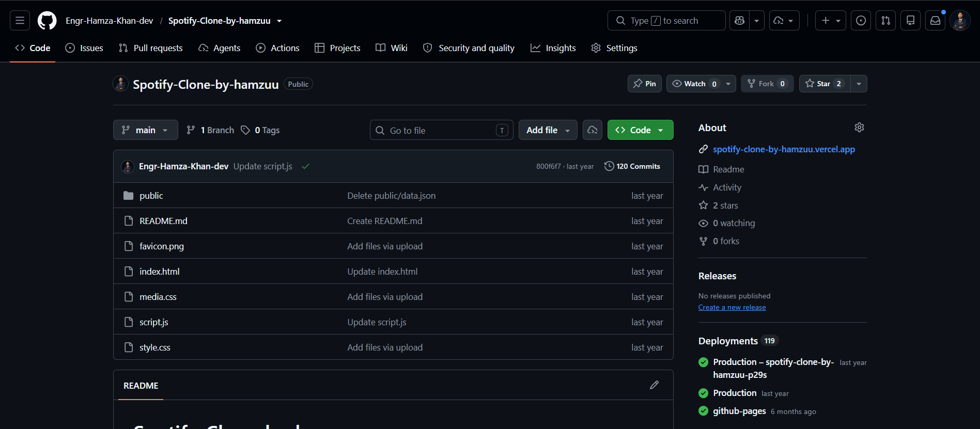980x429 pixels.
Task: Click the search bar in header
Action: 666,21
